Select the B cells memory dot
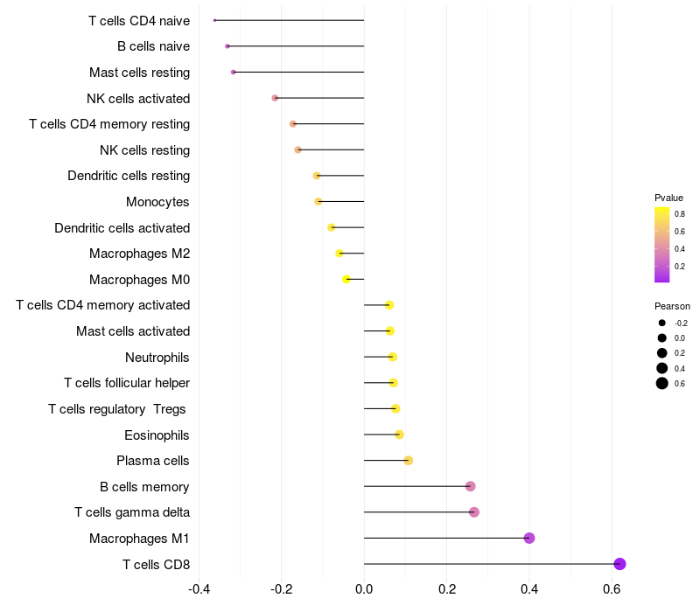 coord(470,486)
